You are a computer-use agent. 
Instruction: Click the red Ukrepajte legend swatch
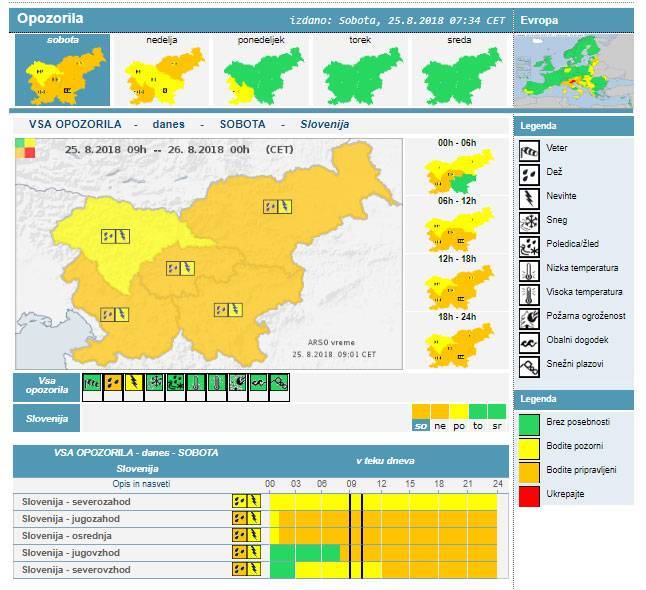point(529,494)
